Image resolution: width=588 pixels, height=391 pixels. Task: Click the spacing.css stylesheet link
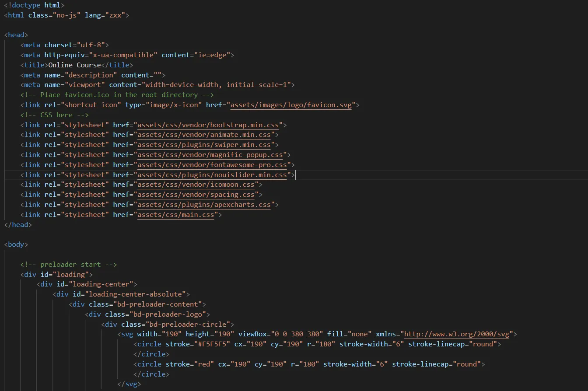196,195
